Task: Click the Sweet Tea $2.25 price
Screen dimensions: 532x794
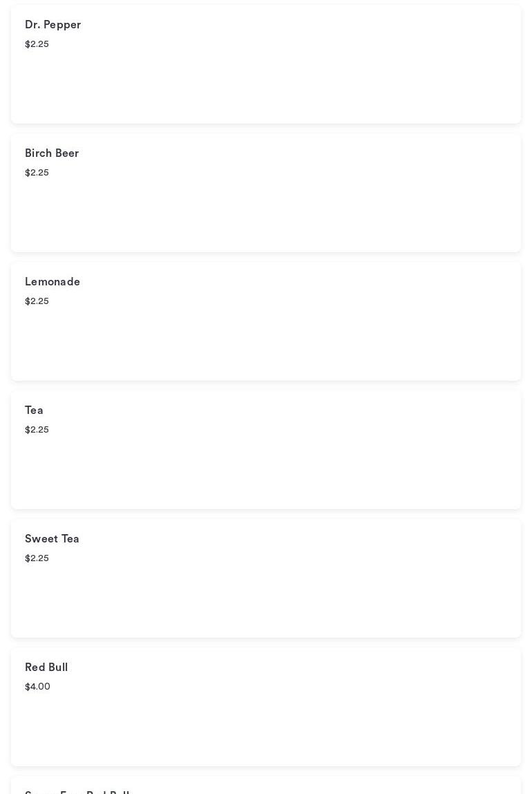Action: coord(37,558)
